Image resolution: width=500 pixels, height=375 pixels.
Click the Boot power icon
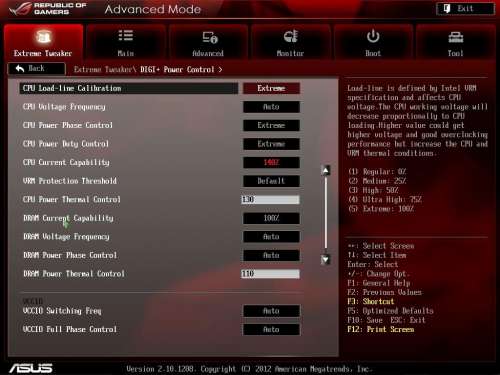pos(373,36)
